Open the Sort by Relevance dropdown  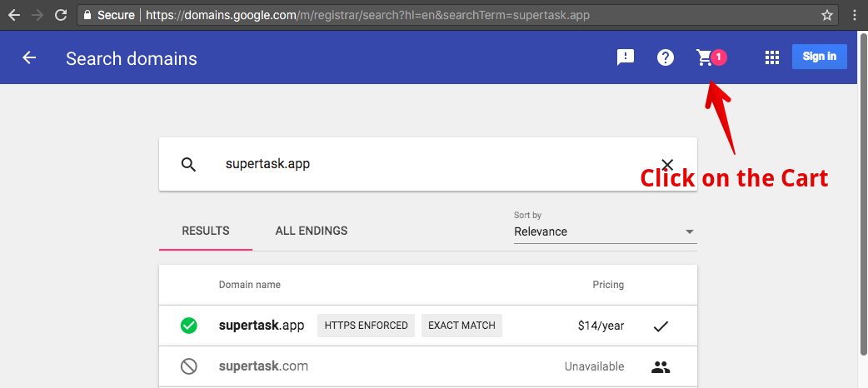[605, 231]
